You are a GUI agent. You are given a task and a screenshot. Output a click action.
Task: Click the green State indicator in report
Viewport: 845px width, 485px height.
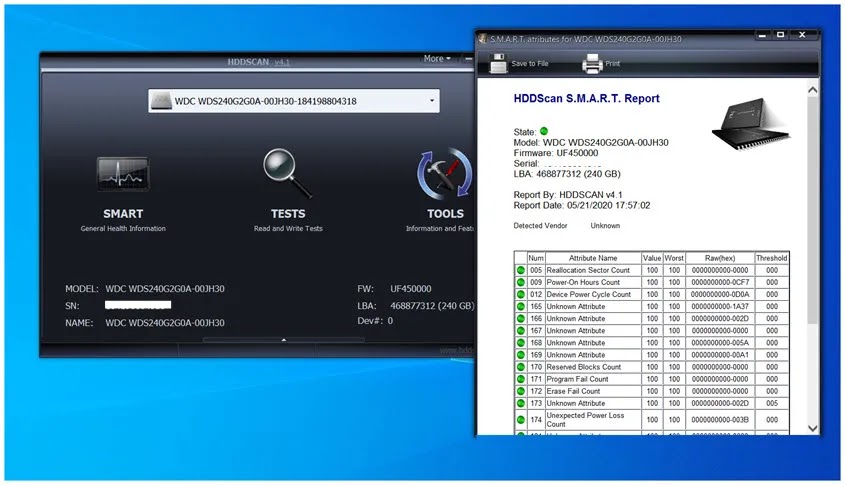(x=544, y=131)
